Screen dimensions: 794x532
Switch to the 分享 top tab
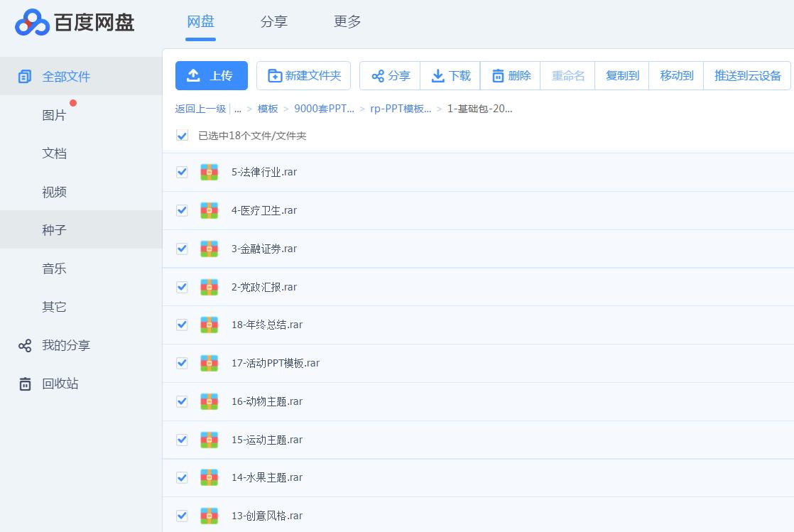pyautogui.click(x=273, y=22)
